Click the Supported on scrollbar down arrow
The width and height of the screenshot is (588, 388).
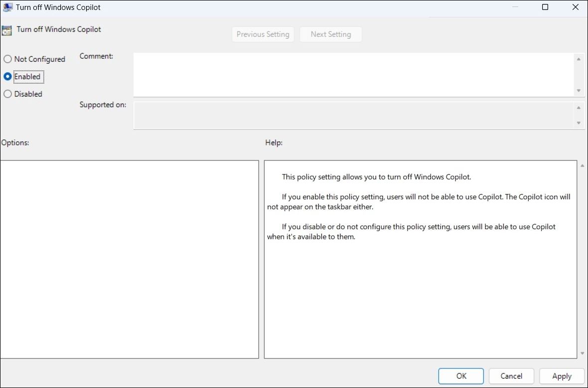[579, 124]
